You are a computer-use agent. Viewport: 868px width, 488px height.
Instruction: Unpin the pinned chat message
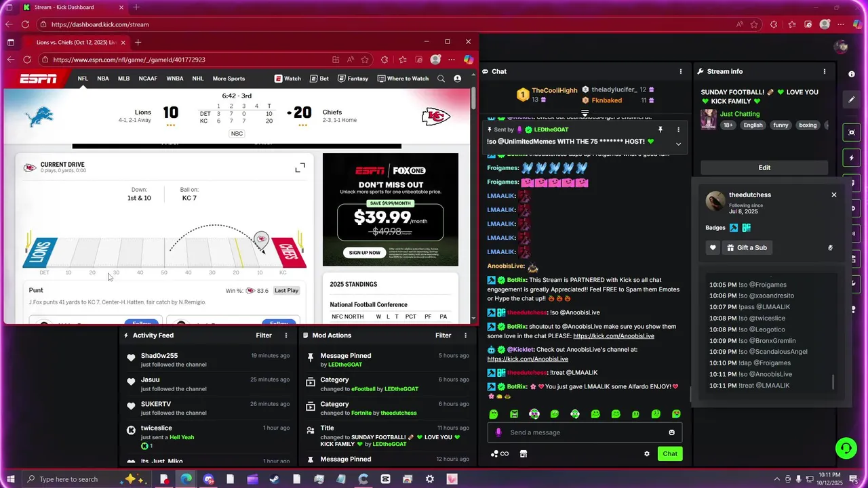point(660,129)
